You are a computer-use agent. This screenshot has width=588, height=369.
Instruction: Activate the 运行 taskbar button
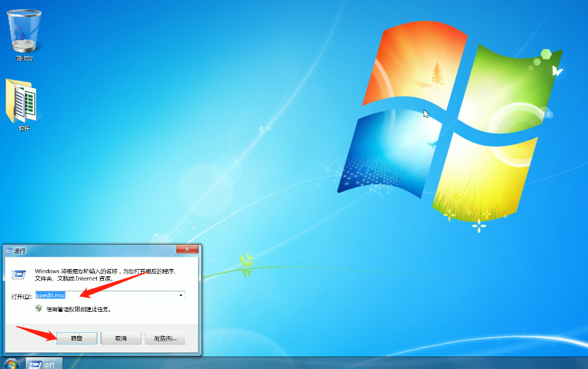(44, 364)
